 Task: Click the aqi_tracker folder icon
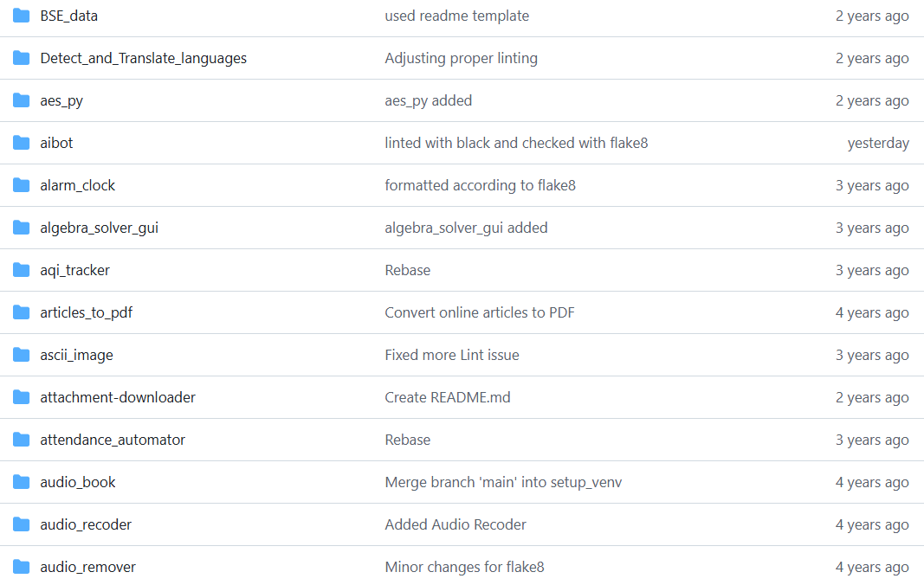[x=21, y=270]
